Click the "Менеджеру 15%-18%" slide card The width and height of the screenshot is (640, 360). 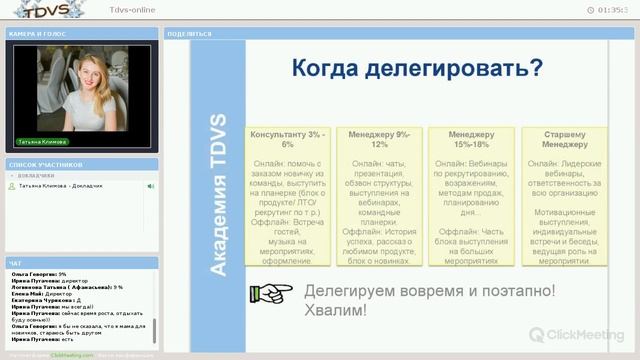[x=471, y=197]
